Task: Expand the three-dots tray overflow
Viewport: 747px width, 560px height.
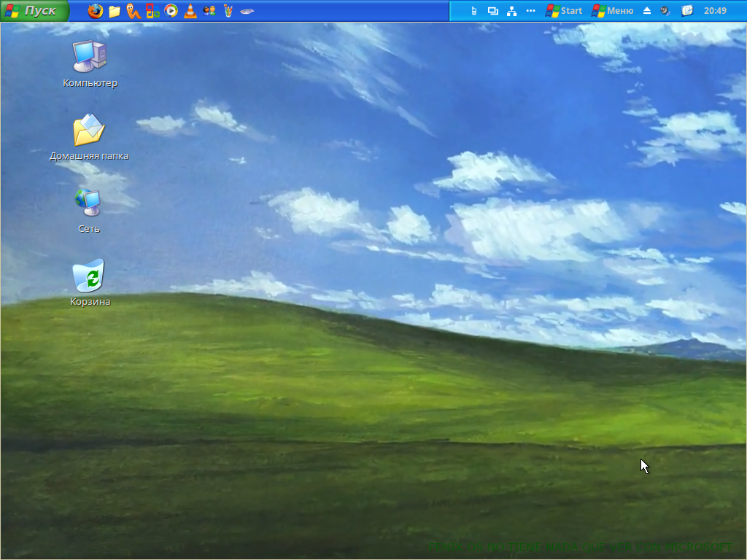Action: (x=531, y=11)
